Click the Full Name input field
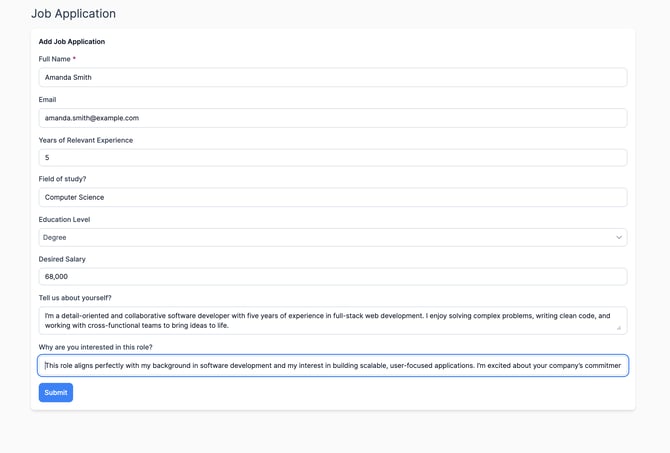This screenshot has height=453, width=670. click(332, 77)
